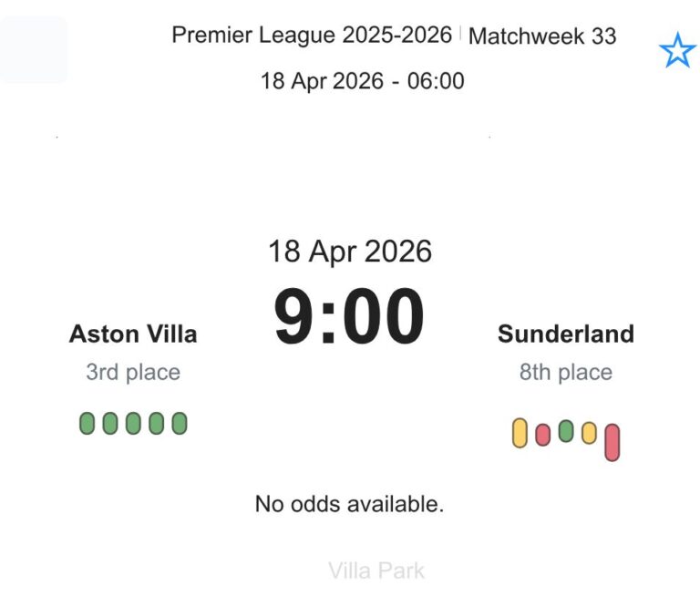Click Sunderland's second yellow form indicator
This screenshot has width=700, height=596.
point(589,433)
